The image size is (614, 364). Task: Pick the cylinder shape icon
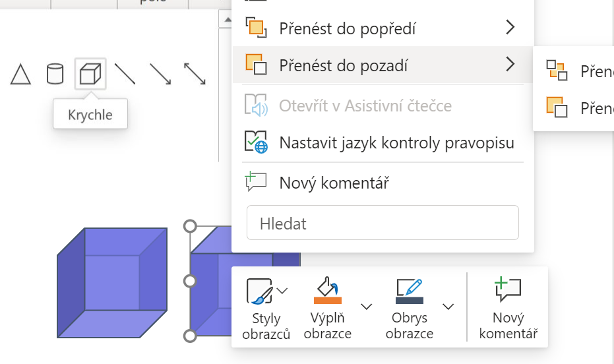(x=55, y=74)
